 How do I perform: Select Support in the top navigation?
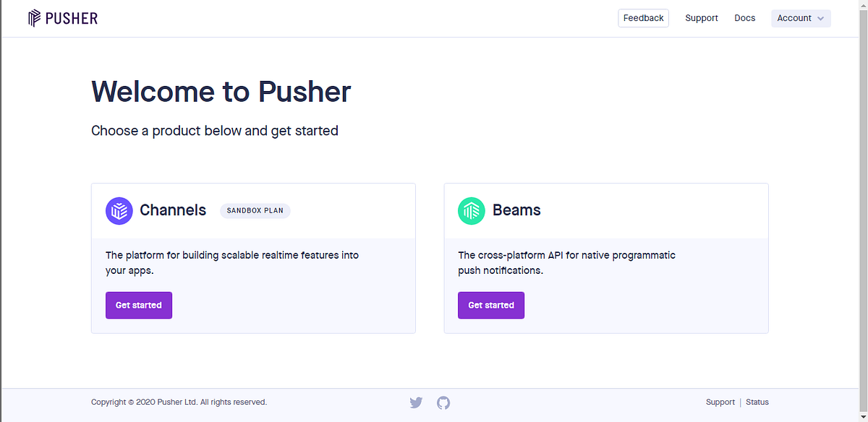pos(701,18)
